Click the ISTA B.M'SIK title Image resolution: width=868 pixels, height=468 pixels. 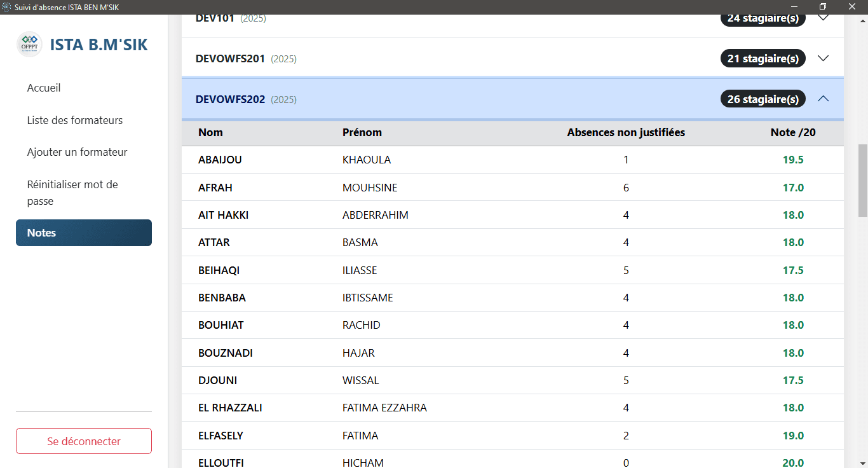tap(98, 45)
